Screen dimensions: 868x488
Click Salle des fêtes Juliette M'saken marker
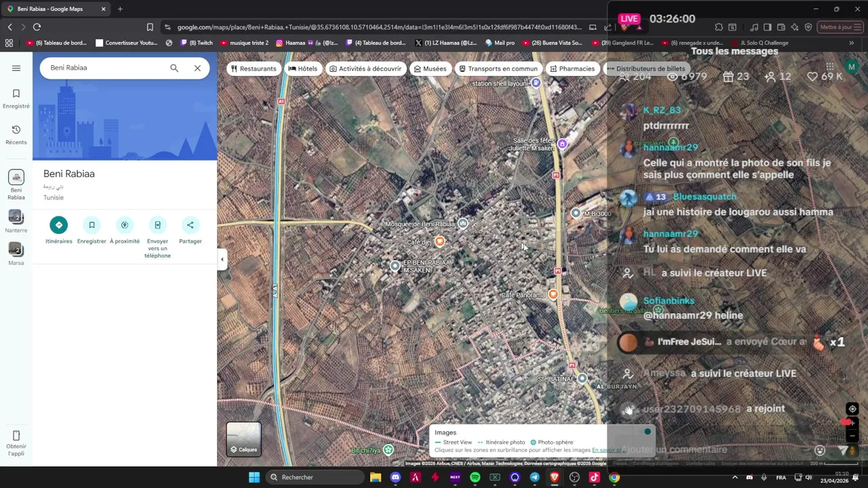click(x=562, y=144)
